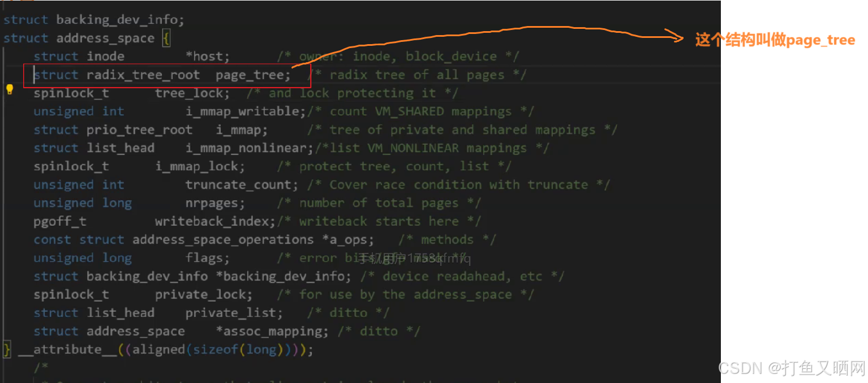Click the tree_lock member name
868x383 pixels.
[x=191, y=93]
